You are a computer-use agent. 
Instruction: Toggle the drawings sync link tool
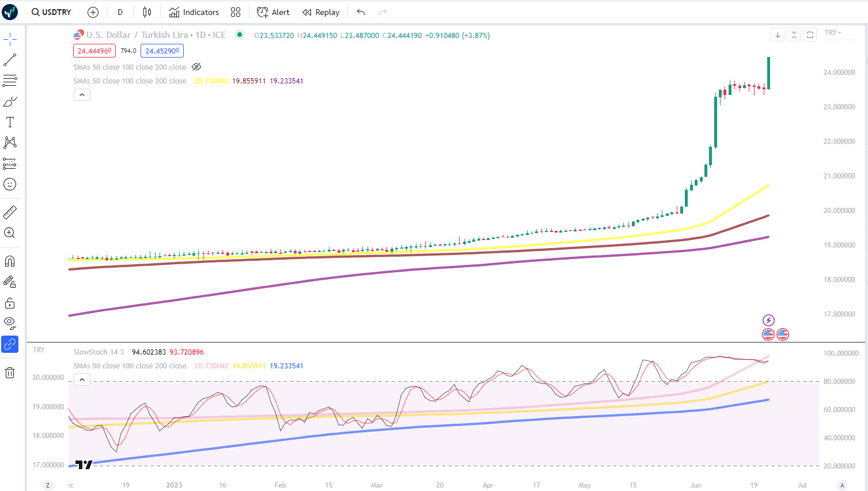tap(10, 344)
